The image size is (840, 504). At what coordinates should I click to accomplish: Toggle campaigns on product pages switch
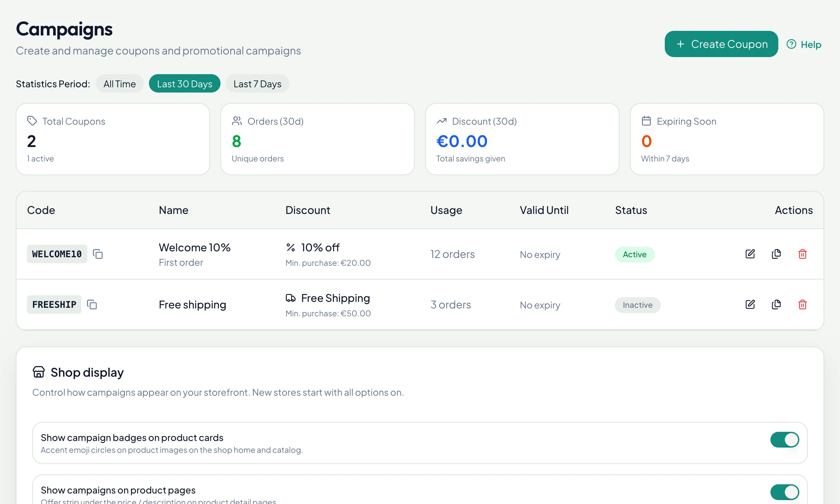785,492
